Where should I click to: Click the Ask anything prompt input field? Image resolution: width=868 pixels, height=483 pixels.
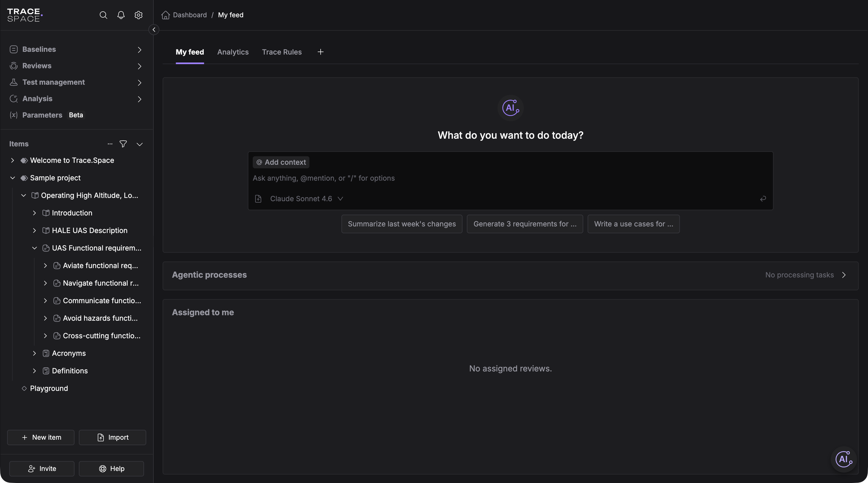coord(510,178)
